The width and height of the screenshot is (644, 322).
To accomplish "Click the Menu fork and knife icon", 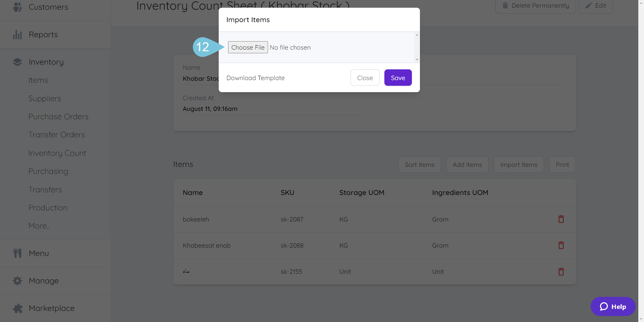I will (17, 253).
